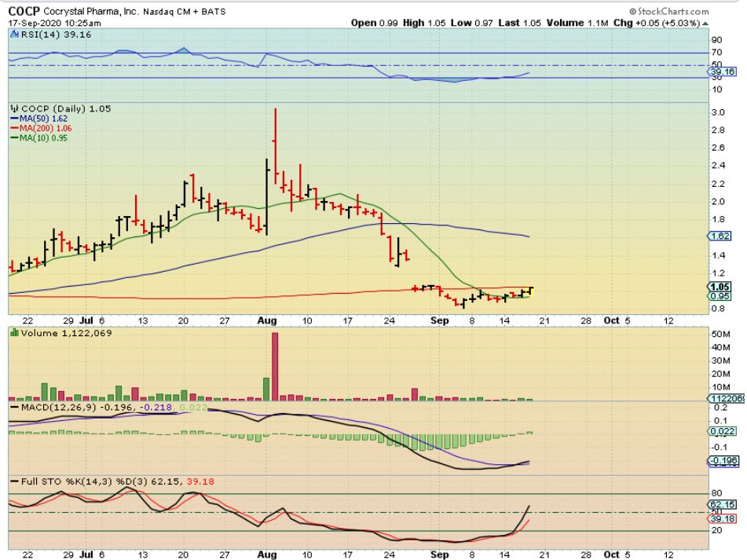The width and height of the screenshot is (747, 560).
Task: Click the 1.8 price axis label
Action: [x=718, y=220]
